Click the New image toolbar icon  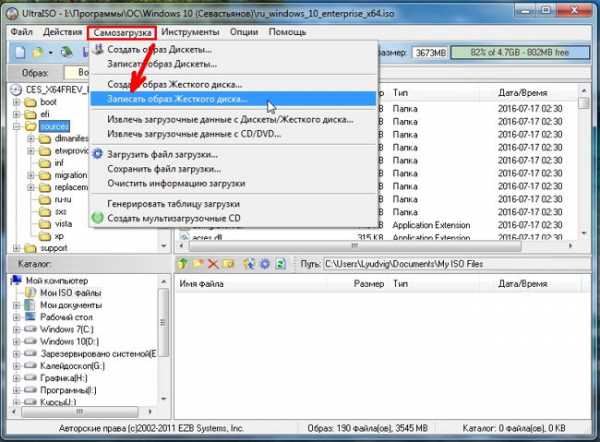[20, 52]
